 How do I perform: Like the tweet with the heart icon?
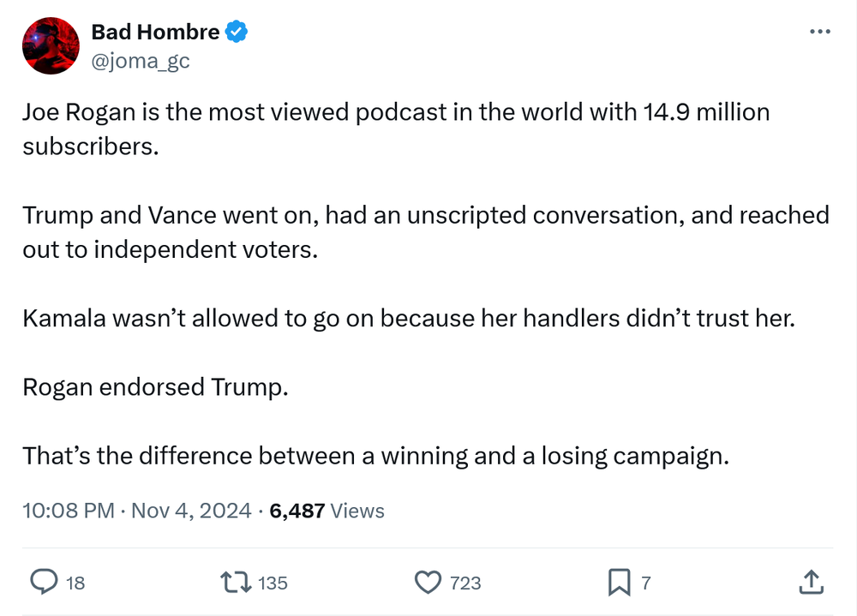coord(427,583)
